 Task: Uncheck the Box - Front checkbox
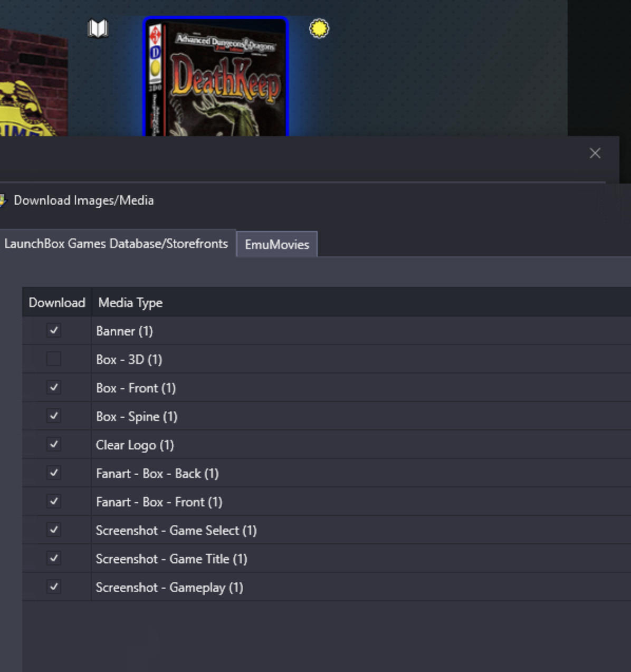(x=54, y=388)
